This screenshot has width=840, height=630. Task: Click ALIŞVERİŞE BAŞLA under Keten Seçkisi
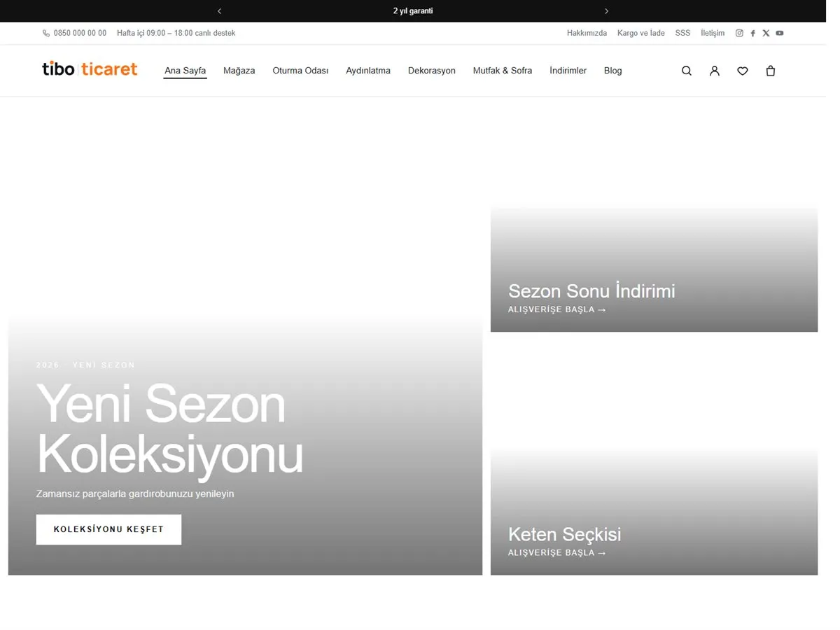[x=557, y=553]
